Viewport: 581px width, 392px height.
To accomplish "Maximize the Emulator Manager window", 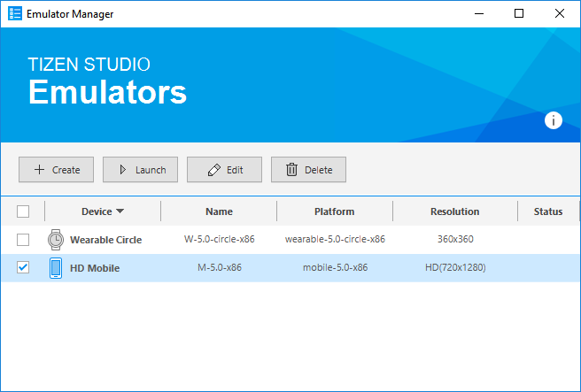I will (x=519, y=14).
